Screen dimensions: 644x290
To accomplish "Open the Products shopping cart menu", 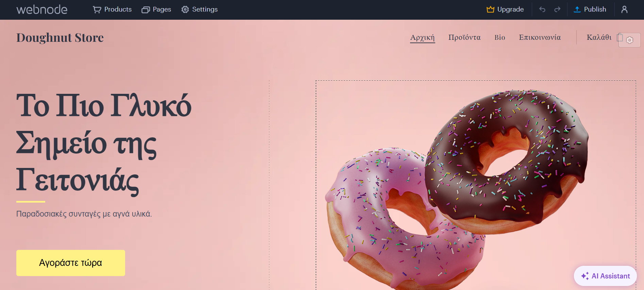I will point(112,10).
